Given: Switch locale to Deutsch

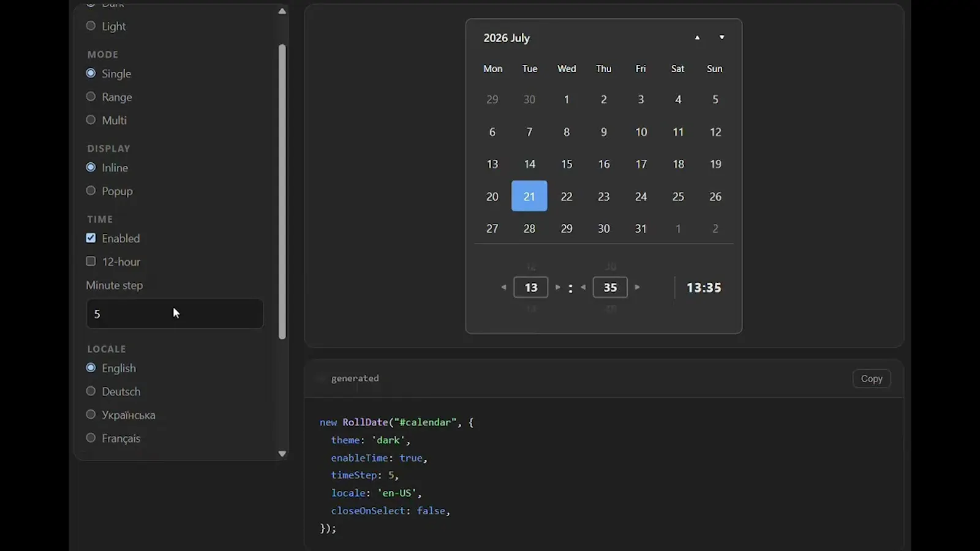Looking at the screenshot, I should (91, 391).
